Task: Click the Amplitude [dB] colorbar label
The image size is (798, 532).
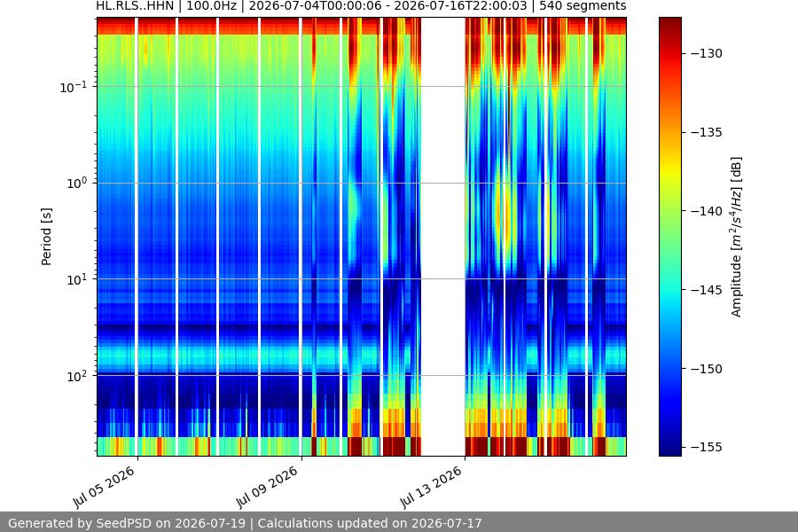Action: pos(736,237)
